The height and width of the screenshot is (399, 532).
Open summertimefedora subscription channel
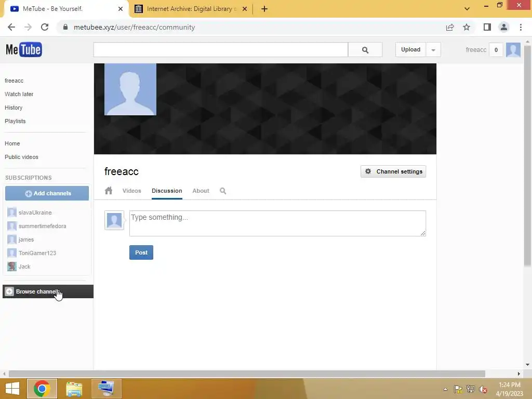[x=43, y=226]
